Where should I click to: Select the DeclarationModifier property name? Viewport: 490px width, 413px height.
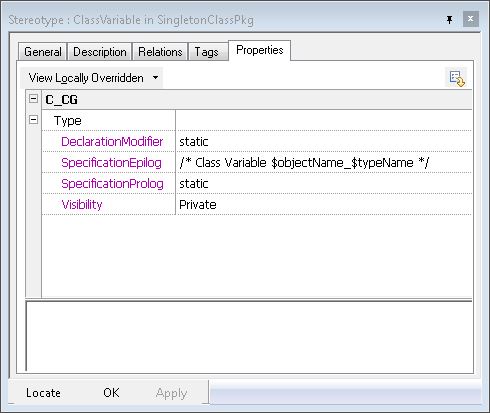[112, 142]
